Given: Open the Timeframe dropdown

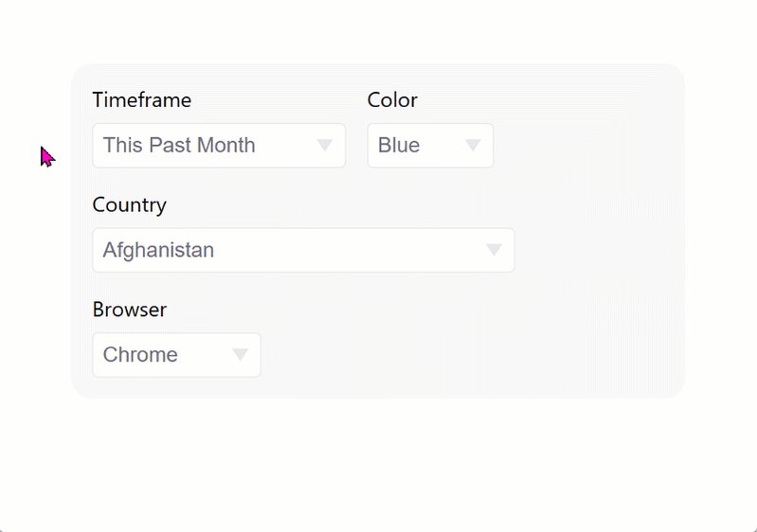Looking at the screenshot, I should [219, 145].
